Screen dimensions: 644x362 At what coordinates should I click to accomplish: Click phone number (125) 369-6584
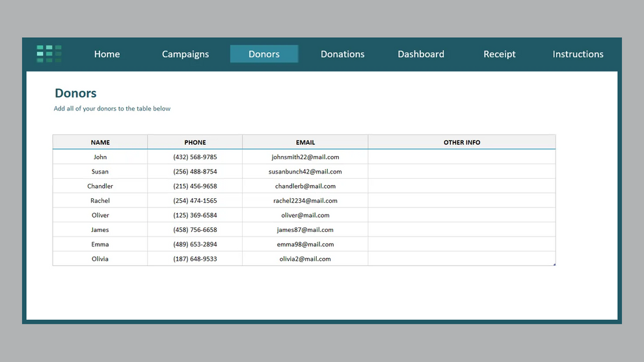click(x=195, y=215)
